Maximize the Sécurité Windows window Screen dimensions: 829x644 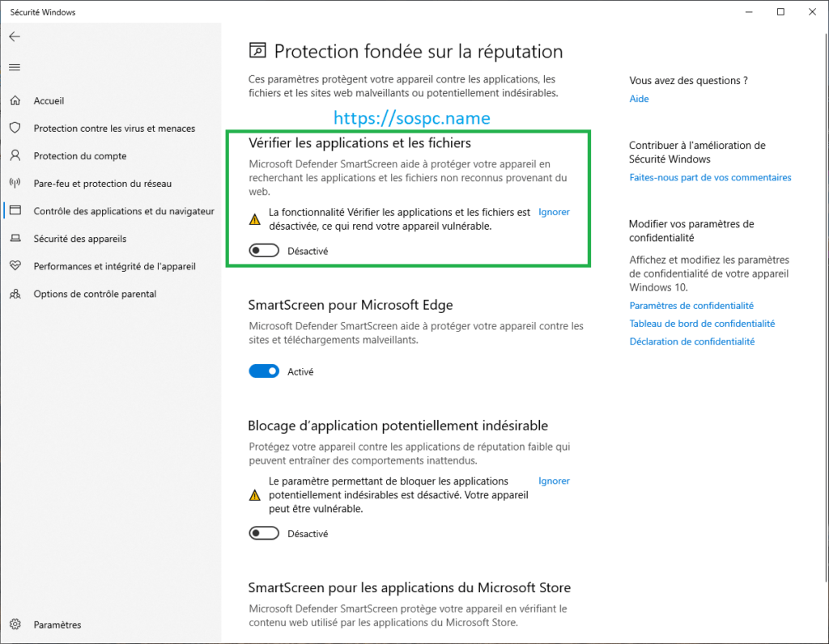780,11
